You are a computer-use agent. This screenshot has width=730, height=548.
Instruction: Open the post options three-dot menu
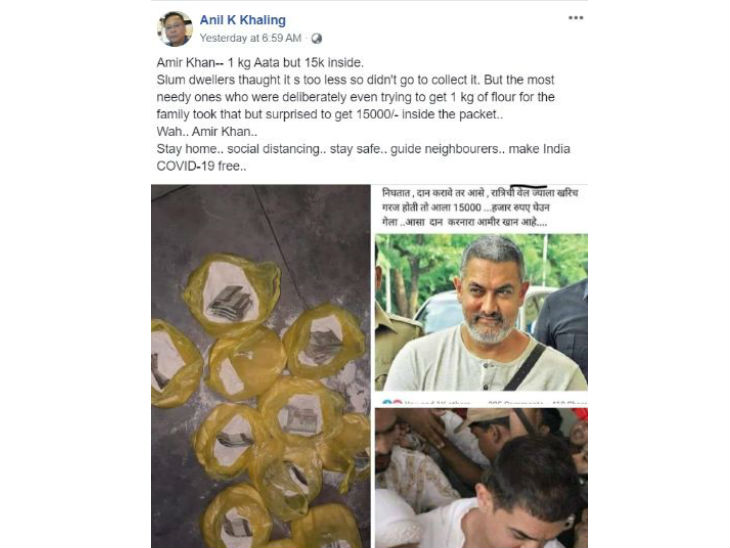point(575,18)
